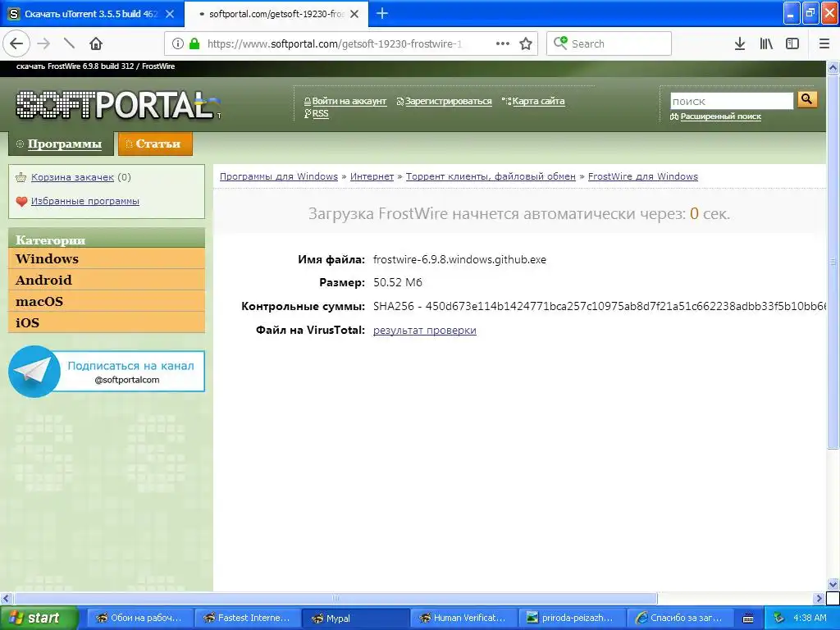
Task: Open page actions three-dots menu
Action: [x=503, y=44]
